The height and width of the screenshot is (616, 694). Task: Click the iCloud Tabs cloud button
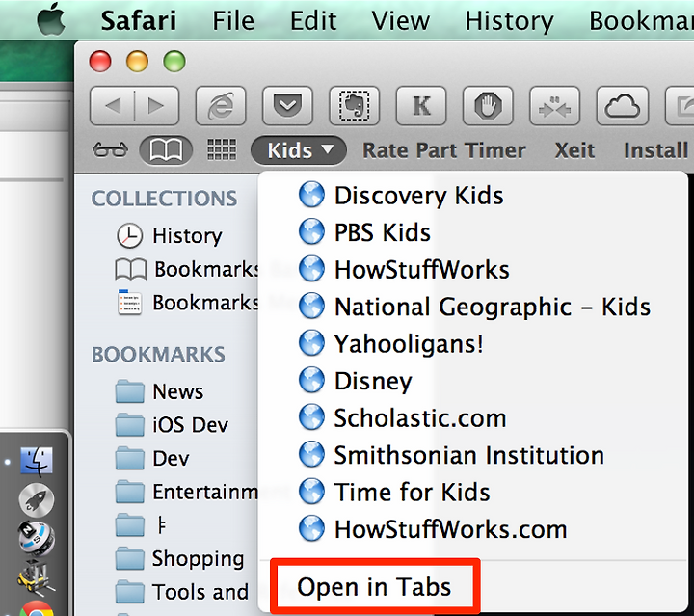(623, 106)
